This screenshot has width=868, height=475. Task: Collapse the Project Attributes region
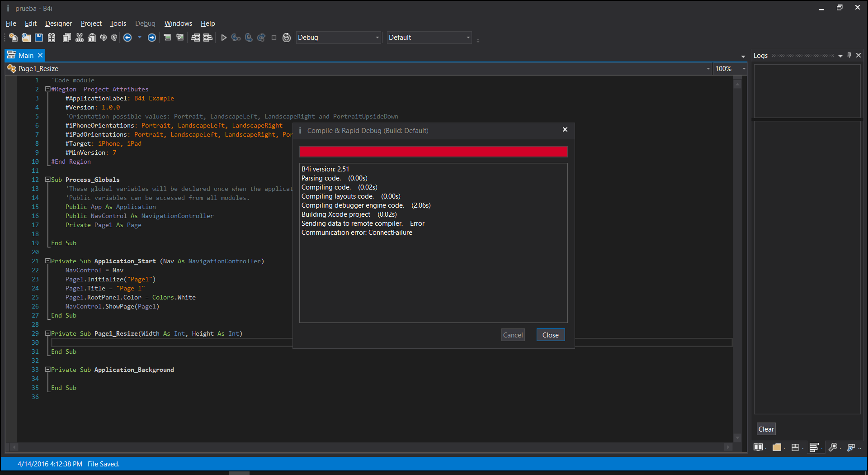pos(47,89)
